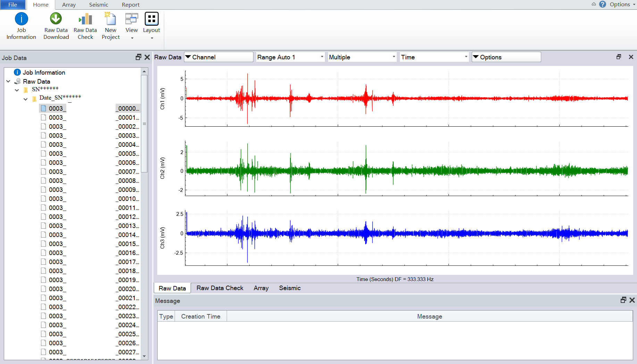This screenshot has height=364, width=637.
Task: Close the Raw Data plot panel
Action: pyautogui.click(x=631, y=57)
